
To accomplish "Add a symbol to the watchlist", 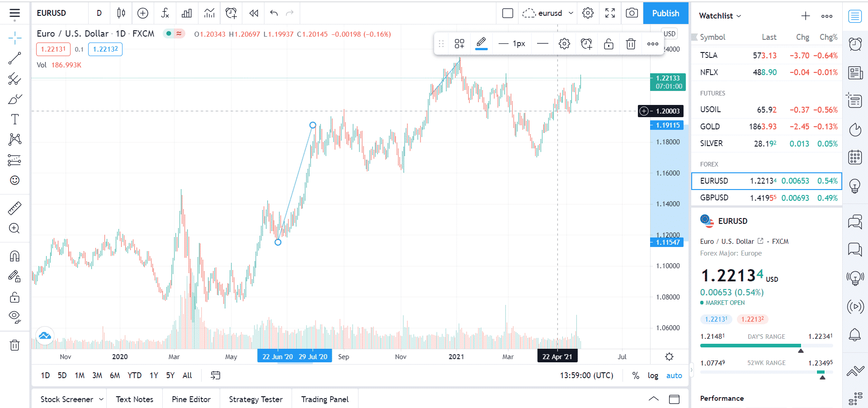I will tap(805, 16).
